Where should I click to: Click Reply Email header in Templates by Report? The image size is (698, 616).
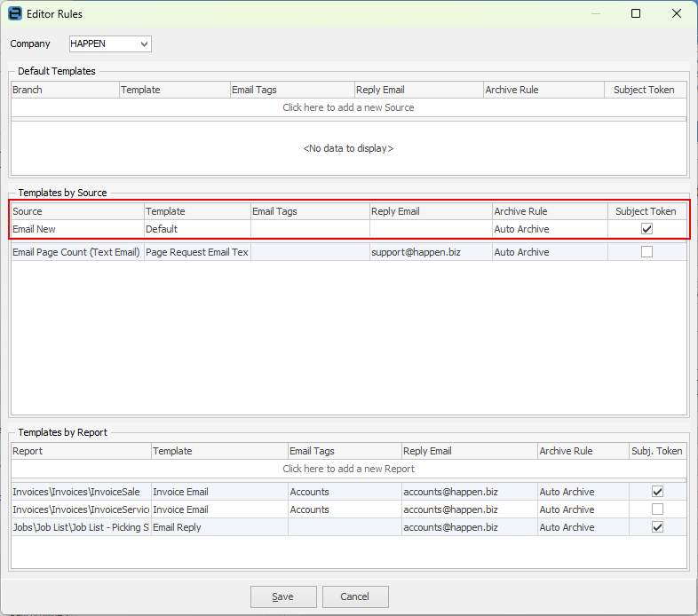pyautogui.click(x=470, y=451)
